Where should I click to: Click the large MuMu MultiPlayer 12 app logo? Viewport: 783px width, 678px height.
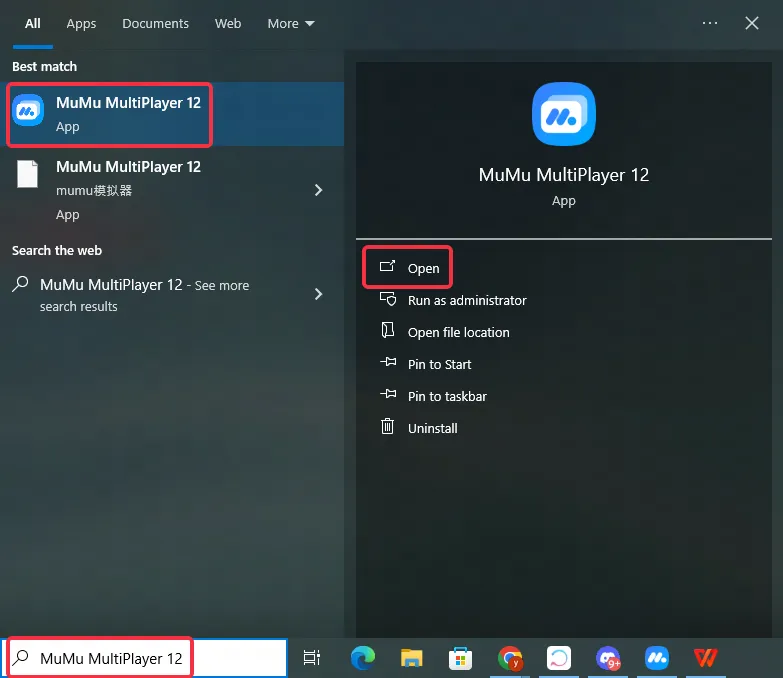click(x=564, y=114)
